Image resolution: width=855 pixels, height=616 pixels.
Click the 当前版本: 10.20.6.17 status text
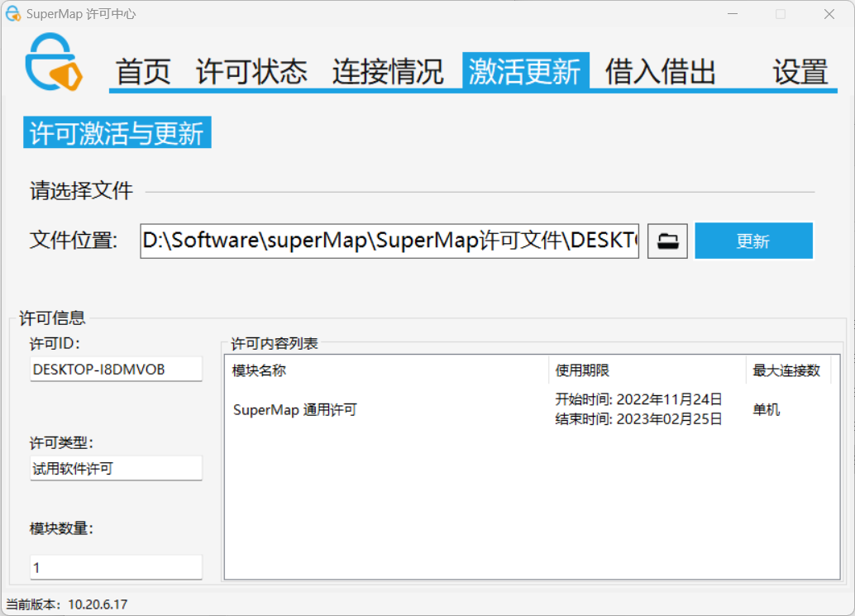(x=66, y=604)
